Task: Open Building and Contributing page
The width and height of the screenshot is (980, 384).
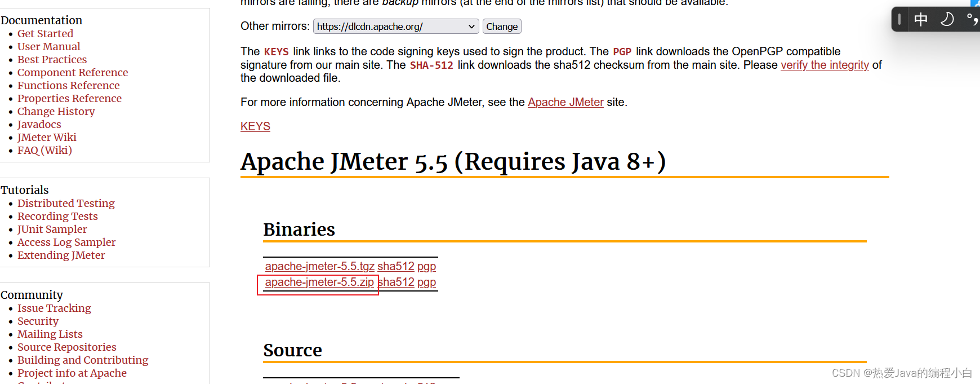Action: (x=83, y=360)
